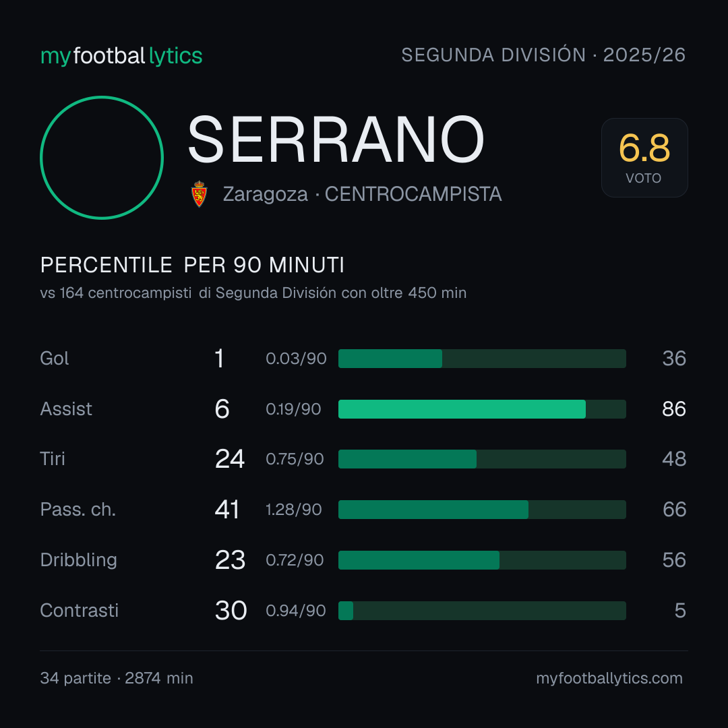
Task: Select the Pass. ch. rate 1.28/90
Action: tap(293, 510)
